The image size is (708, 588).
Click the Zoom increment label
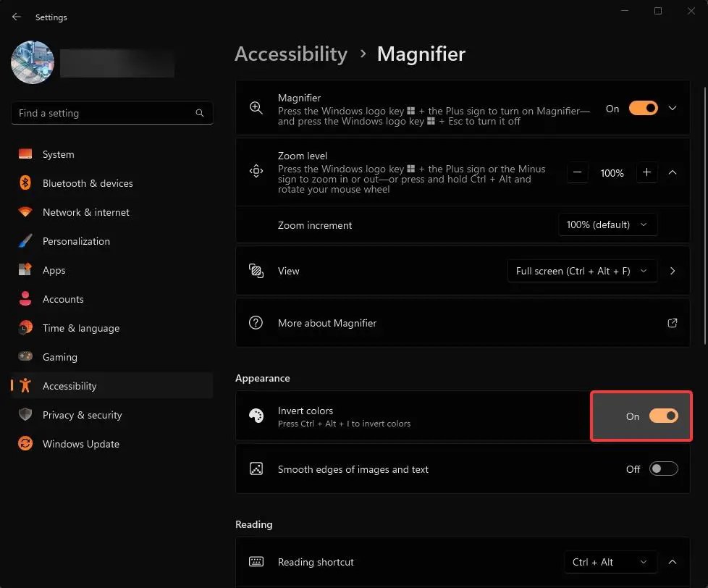pyautogui.click(x=315, y=225)
